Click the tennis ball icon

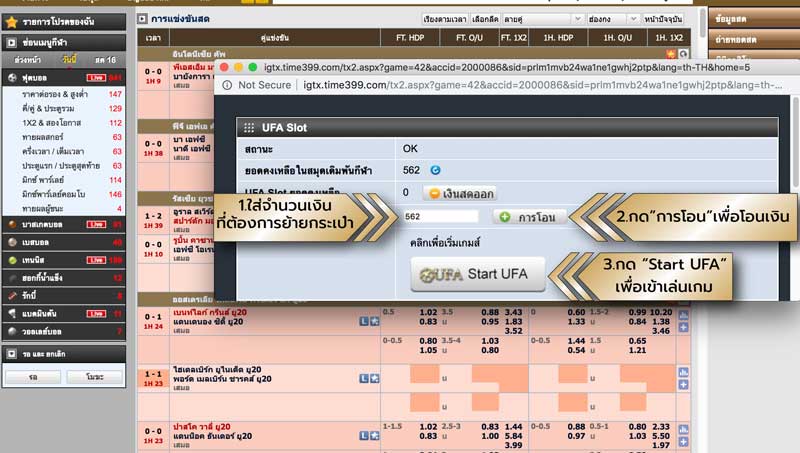coord(12,260)
